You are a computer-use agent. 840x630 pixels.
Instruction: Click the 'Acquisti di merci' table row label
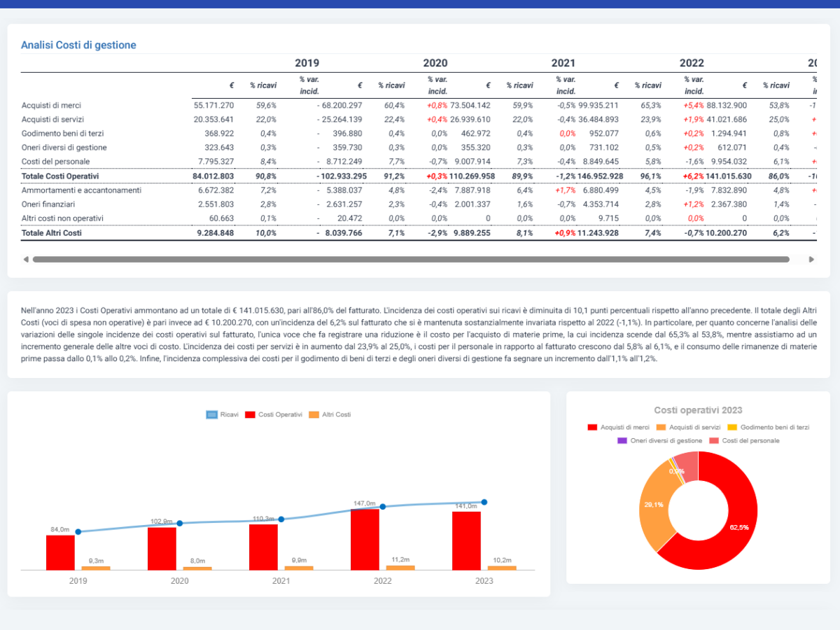[x=51, y=105]
